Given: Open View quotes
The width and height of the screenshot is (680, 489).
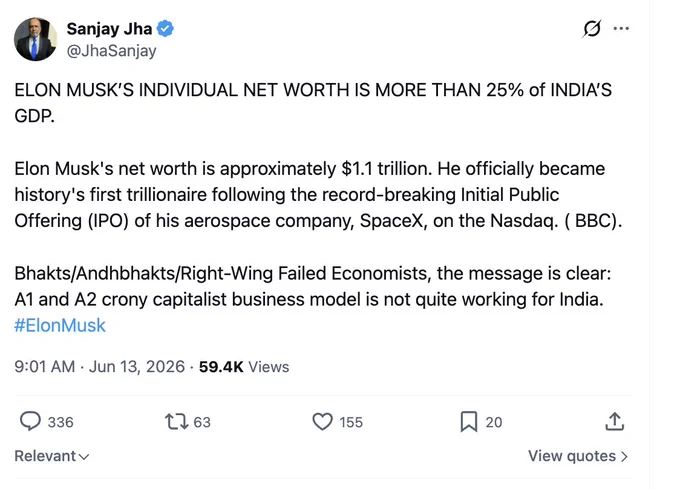Looking at the screenshot, I should pos(578,456).
